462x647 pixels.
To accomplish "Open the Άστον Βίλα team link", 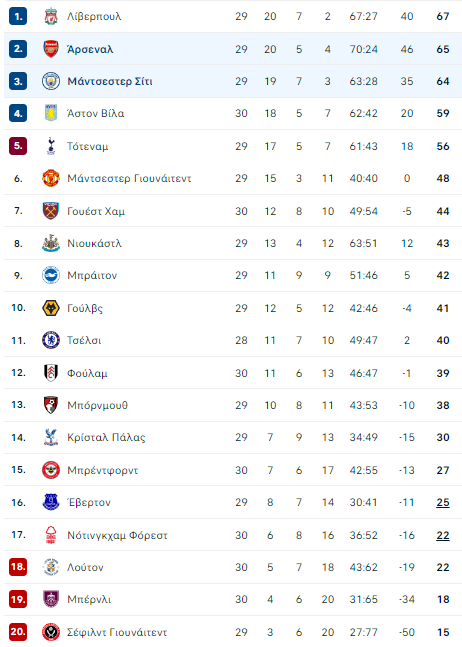I will click(x=96, y=113).
